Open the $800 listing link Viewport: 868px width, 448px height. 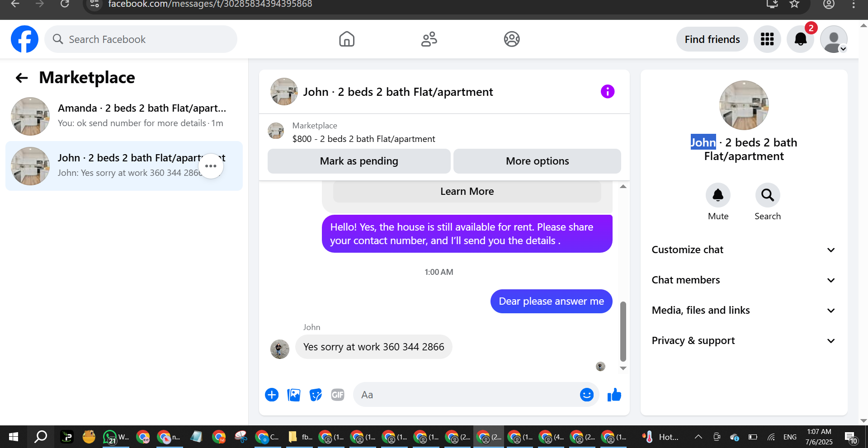363,139
